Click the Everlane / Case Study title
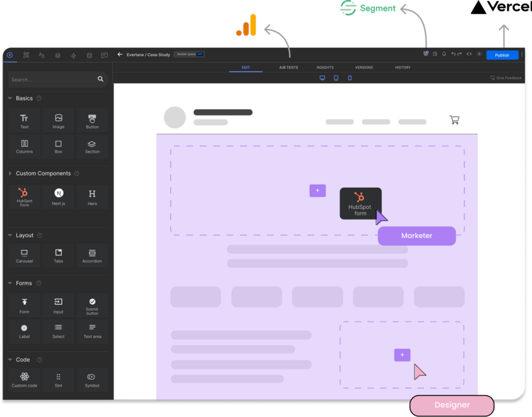This screenshot has height=417, width=532. [x=148, y=55]
